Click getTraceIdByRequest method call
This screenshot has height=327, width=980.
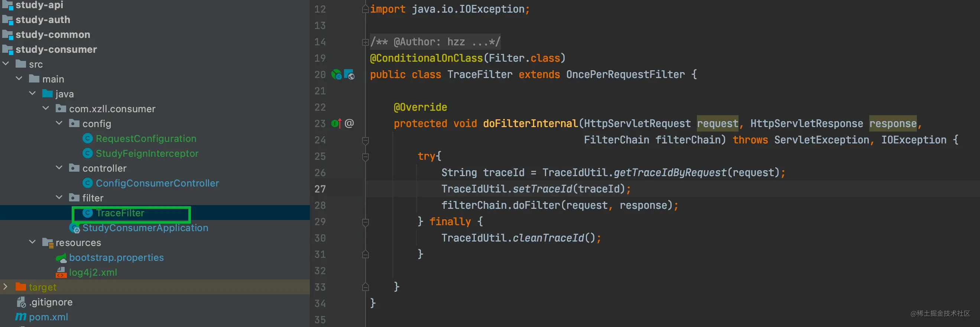[669, 172]
